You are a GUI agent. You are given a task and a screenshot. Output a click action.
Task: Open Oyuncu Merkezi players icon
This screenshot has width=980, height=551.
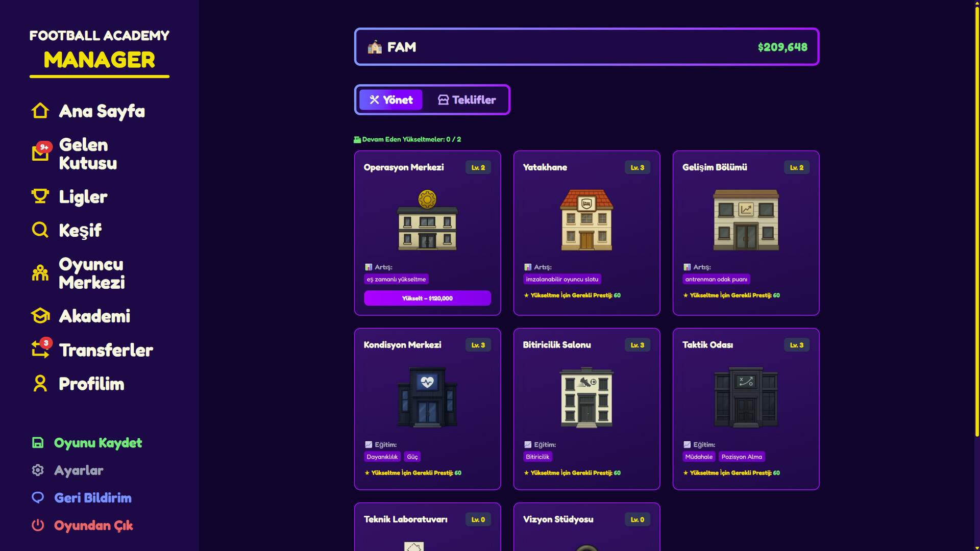40,273
